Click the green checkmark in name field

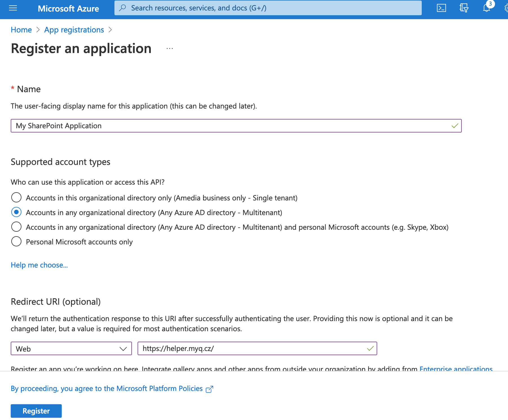coord(454,126)
